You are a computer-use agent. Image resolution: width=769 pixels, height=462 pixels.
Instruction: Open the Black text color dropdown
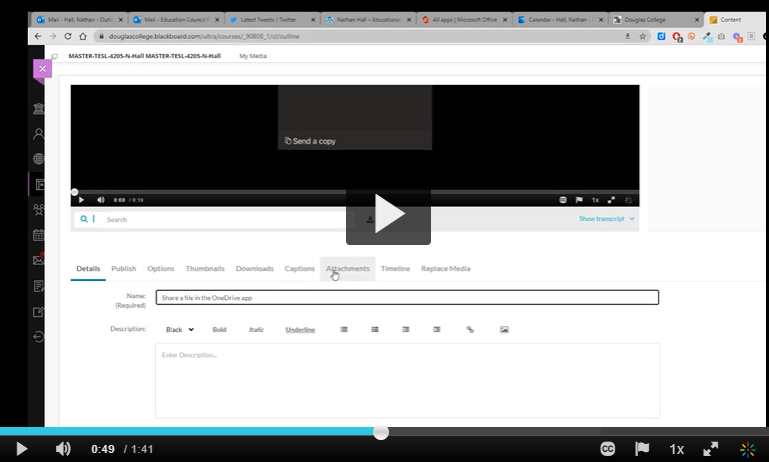tap(180, 329)
